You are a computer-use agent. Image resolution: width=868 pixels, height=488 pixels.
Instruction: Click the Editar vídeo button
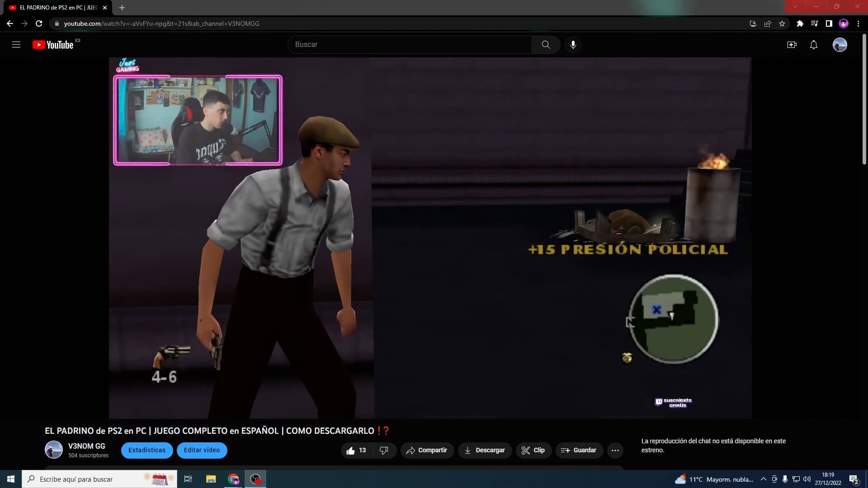(202, 450)
